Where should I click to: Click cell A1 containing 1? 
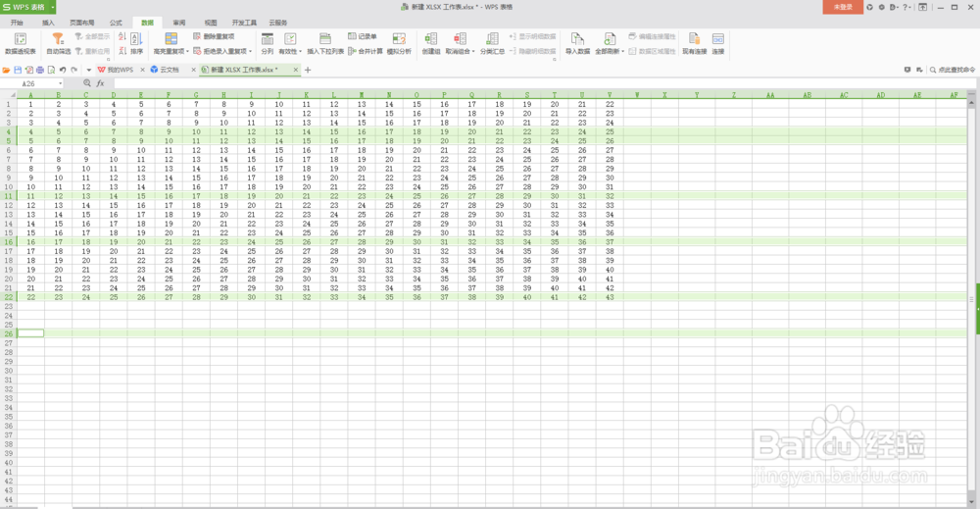pos(30,104)
